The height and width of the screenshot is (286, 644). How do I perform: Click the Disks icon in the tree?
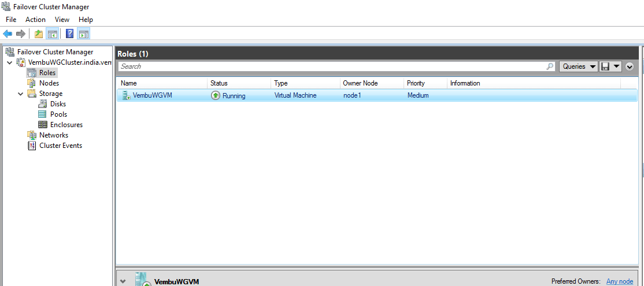coord(42,104)
